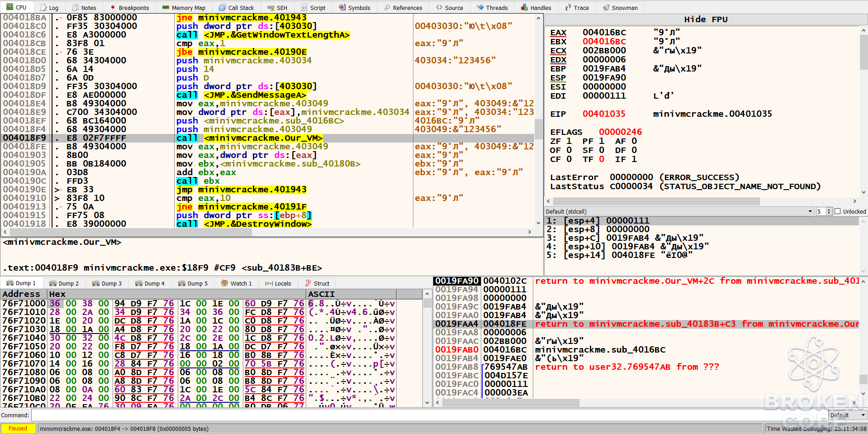Image resolution: width=868 pixels, height=434 pixels.
Task: Toggle the Unlocked checkbox
Action: pyautogui.click(x=837, y=211)
